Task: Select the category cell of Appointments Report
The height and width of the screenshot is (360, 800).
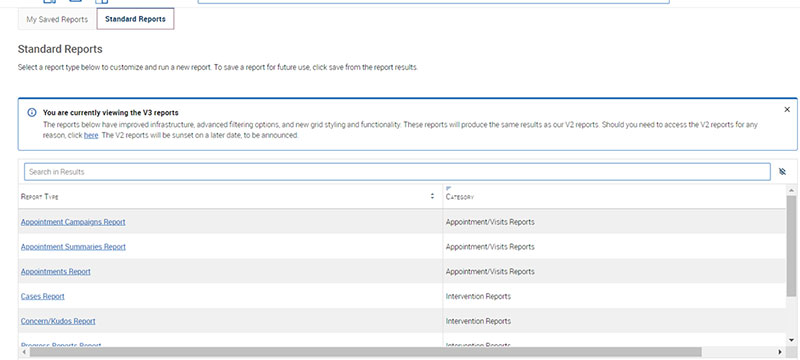Action: click(x=614, y=271)
